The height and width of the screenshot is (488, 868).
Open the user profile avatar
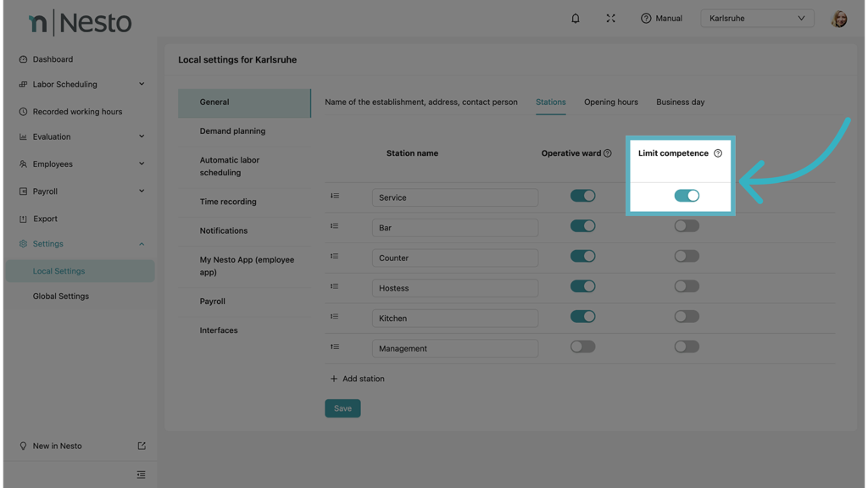[x=838, y=19]
